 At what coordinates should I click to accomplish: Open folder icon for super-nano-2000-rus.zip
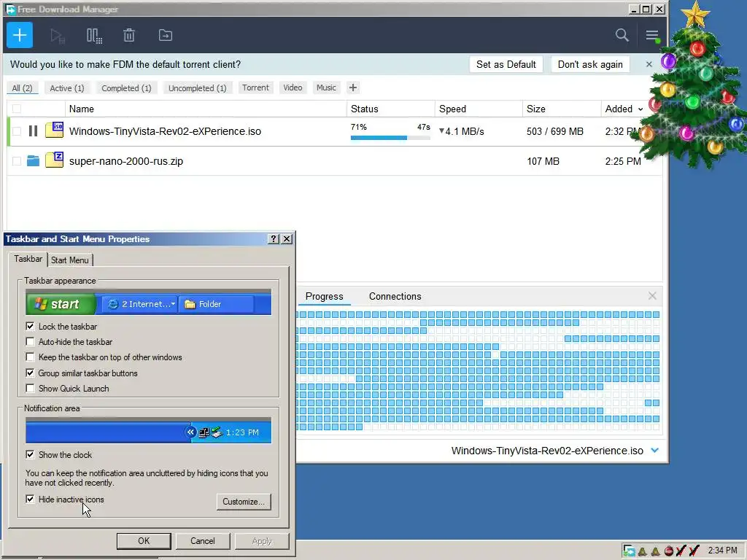[33, 161]
